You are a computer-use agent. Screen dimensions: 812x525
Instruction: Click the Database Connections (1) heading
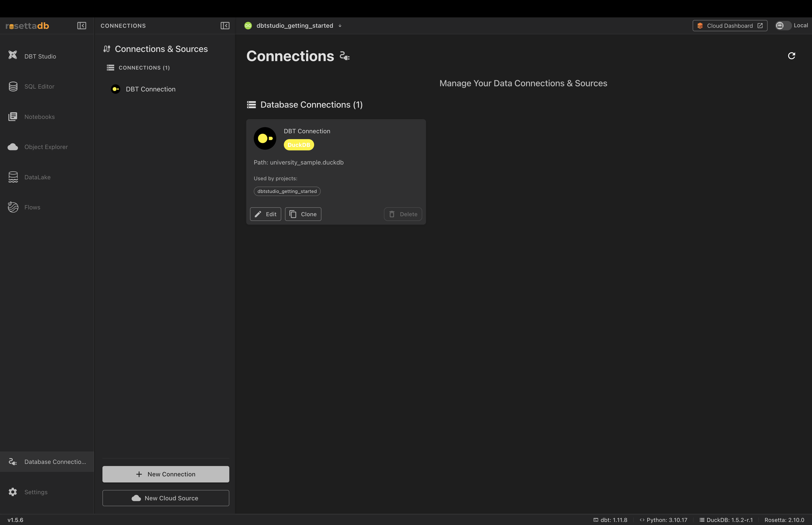(x=312, y=105)
